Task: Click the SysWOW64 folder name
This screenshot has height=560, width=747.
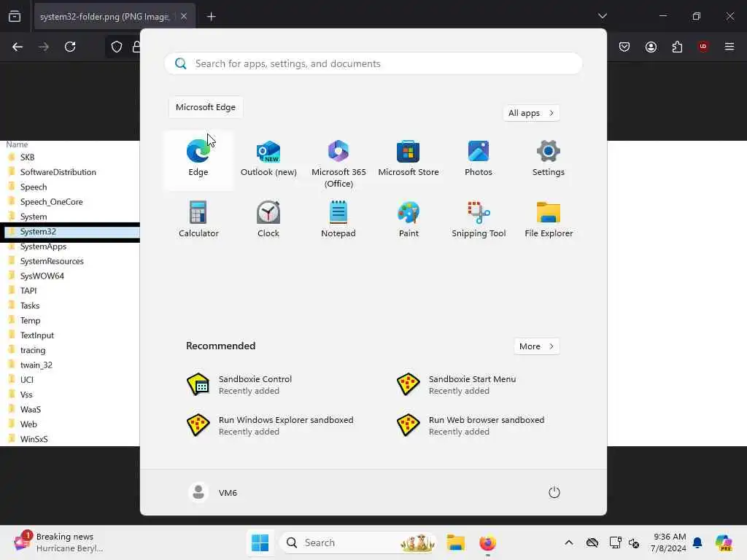Action: coord(42,276)
